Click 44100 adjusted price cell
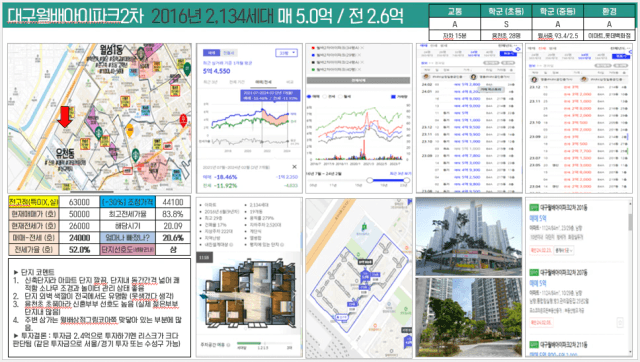The height and width of the screenshot is (362, 640). [x=173, y=202]
